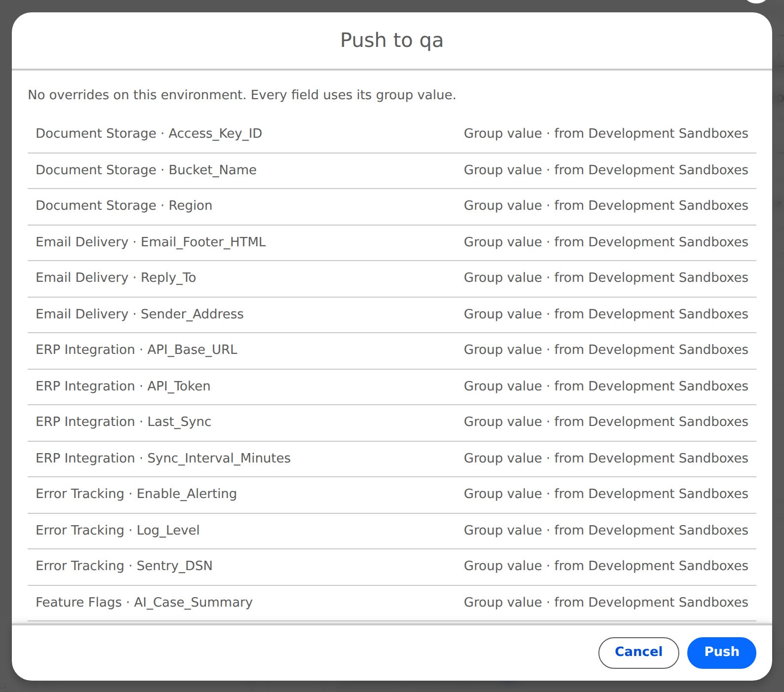The image size is (784, 692).
Task: Click the group value source for Access_Key_ID
Action: 606,134
